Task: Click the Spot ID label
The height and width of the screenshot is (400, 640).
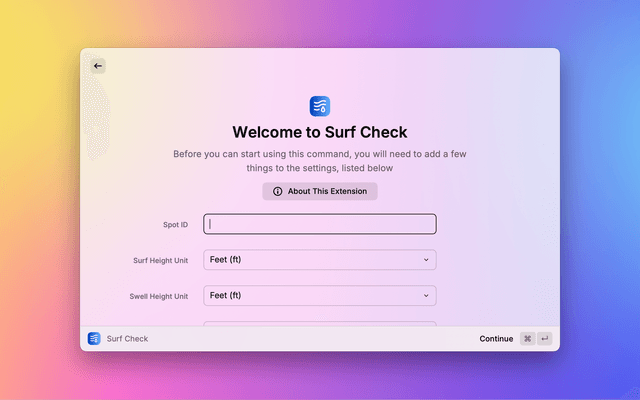Action: [x=175, y=225]
